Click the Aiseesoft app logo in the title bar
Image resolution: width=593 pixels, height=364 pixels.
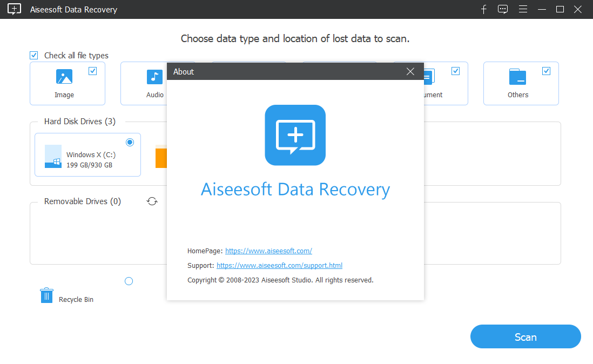[15, 9]
